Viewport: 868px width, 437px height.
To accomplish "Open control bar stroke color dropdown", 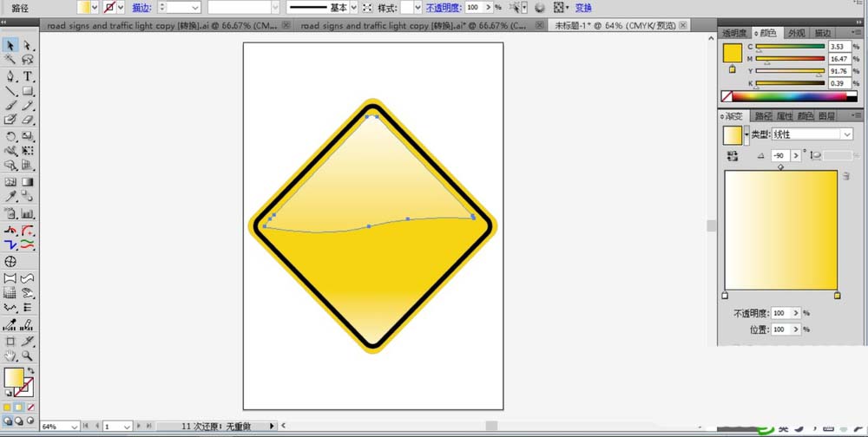I will (122, 7).
